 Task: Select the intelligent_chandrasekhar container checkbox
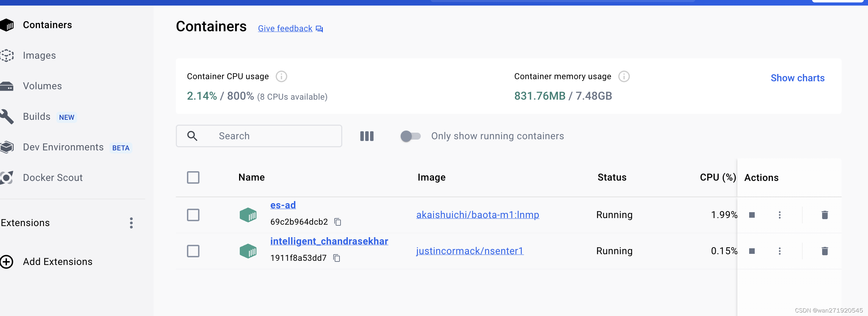tap(193, 251)
